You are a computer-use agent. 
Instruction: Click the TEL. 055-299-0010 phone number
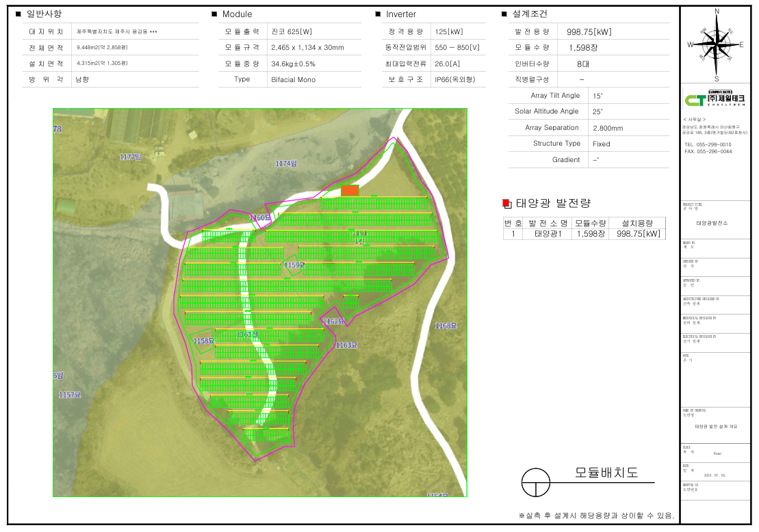pyautogui.click(x=708, y=144)
